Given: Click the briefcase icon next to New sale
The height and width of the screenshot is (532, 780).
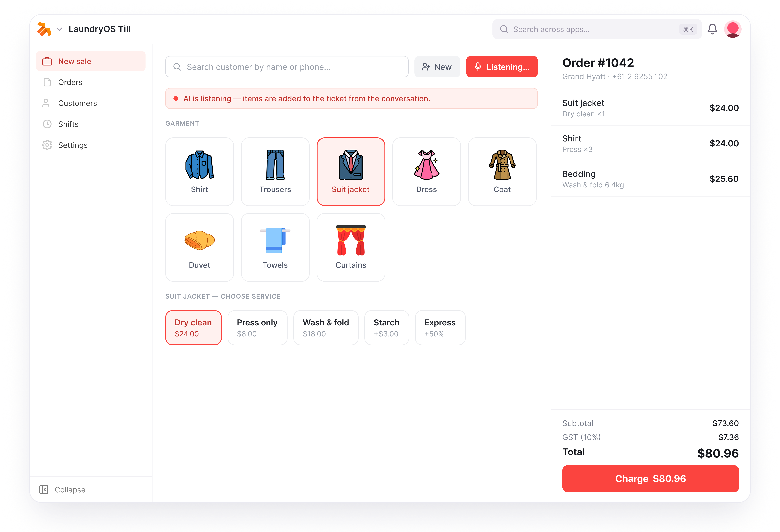Looking at the screenshot, I should tap(47, 61).
